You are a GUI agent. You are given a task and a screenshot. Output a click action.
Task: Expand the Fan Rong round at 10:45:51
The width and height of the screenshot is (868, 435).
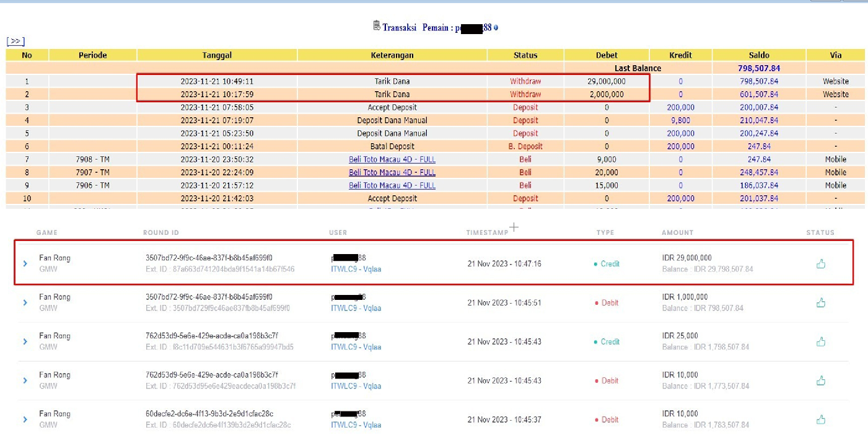click(x=25, y=303)
